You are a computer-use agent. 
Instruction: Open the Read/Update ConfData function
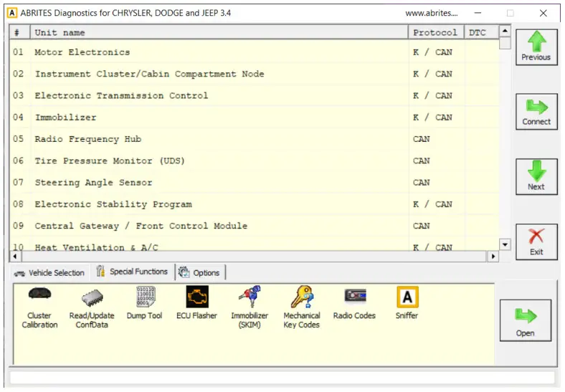tap(92, 307)
